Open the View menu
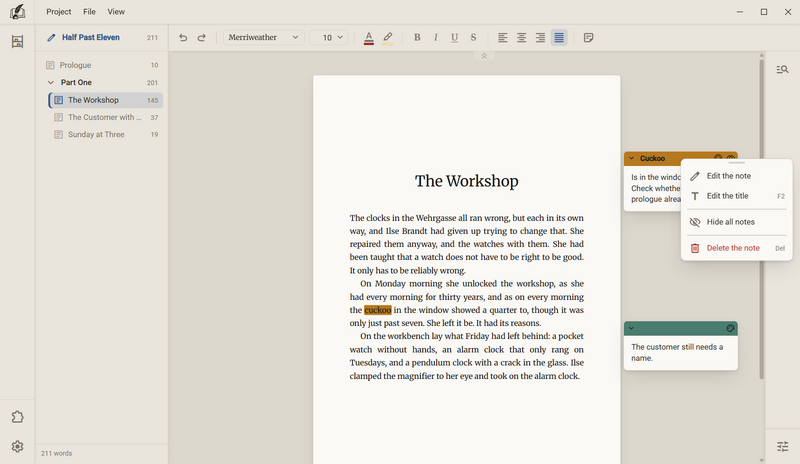 point(116,12)
